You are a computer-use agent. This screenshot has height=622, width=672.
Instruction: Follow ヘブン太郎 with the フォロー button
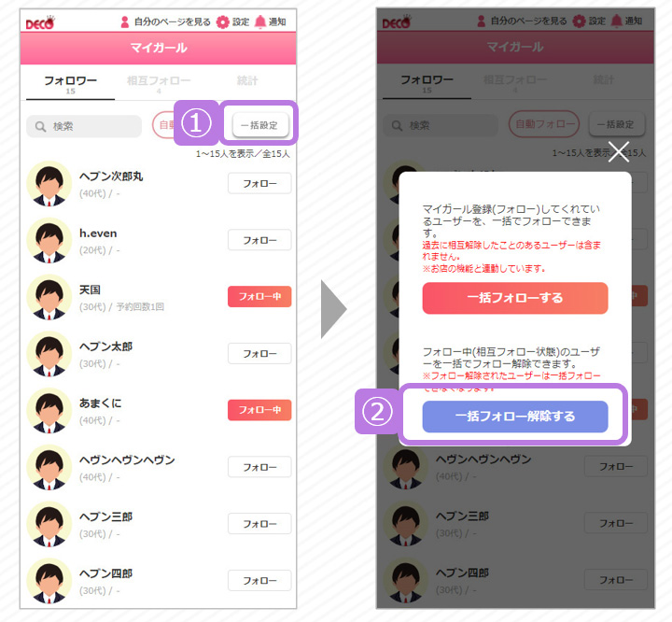pos(259,353)
